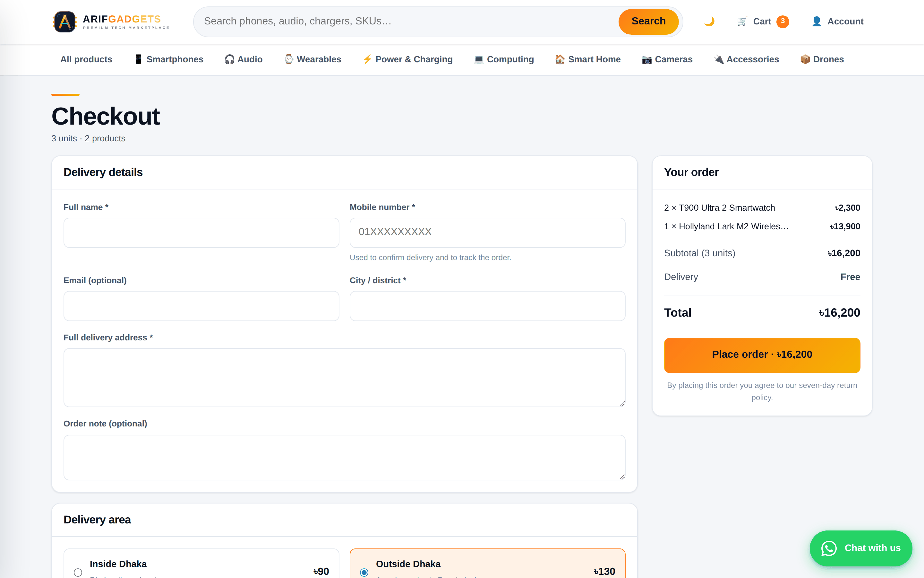Open the Audio category
Image resolution: width=924 pixels, height=578 pixels.
coord(244,59)
